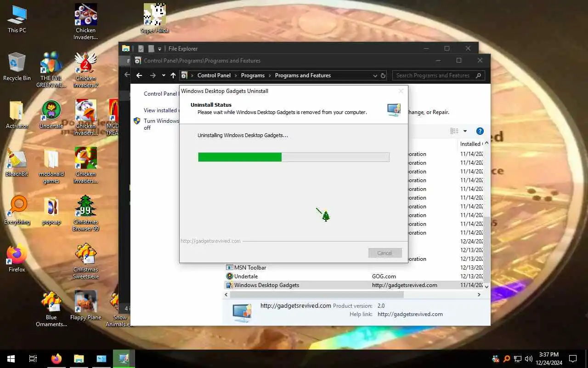This screenshot has width=588, height=368.
Task: Cancel the Windows Desktop Gadgets uninstall
Action: pyautogui.click(x=385, y=253)
